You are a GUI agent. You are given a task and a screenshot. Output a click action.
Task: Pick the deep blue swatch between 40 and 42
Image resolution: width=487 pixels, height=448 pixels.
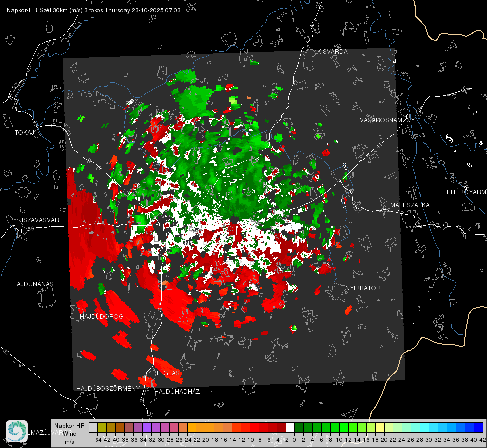pyautogui.click(x=479, y=427)
